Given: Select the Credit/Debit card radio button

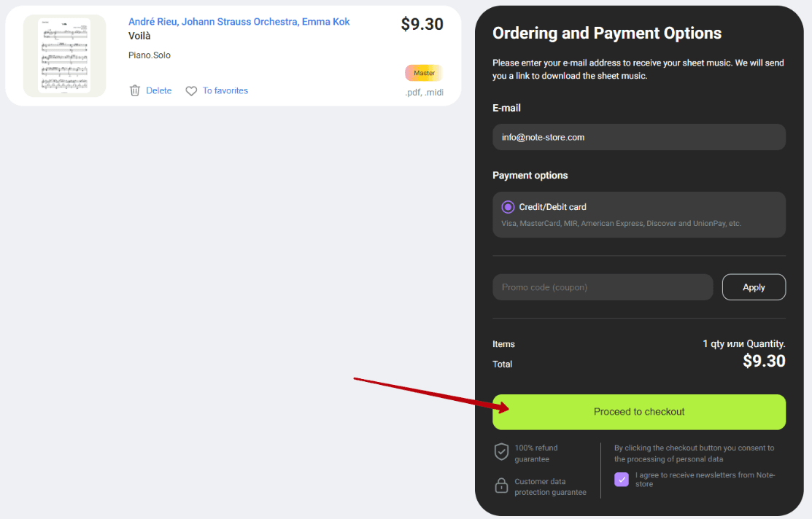Looking at the screenshot, I should pos(509,207).
